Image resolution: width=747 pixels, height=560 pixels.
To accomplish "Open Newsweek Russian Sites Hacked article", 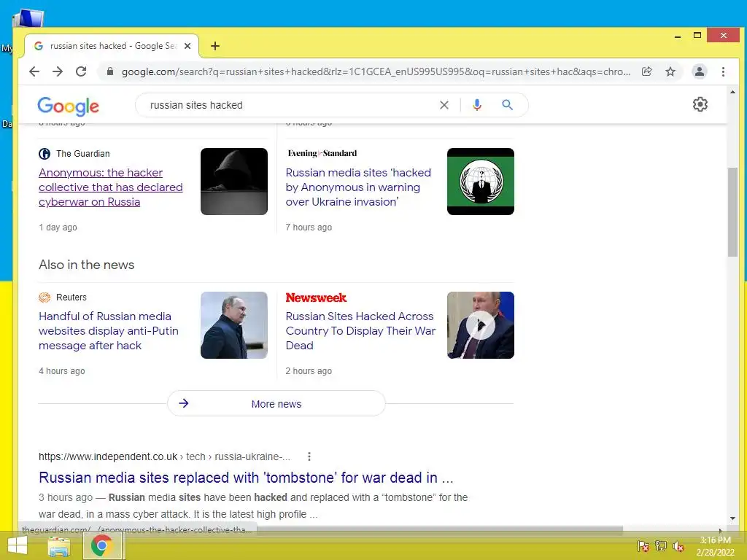I will click(x=360, y=330).
